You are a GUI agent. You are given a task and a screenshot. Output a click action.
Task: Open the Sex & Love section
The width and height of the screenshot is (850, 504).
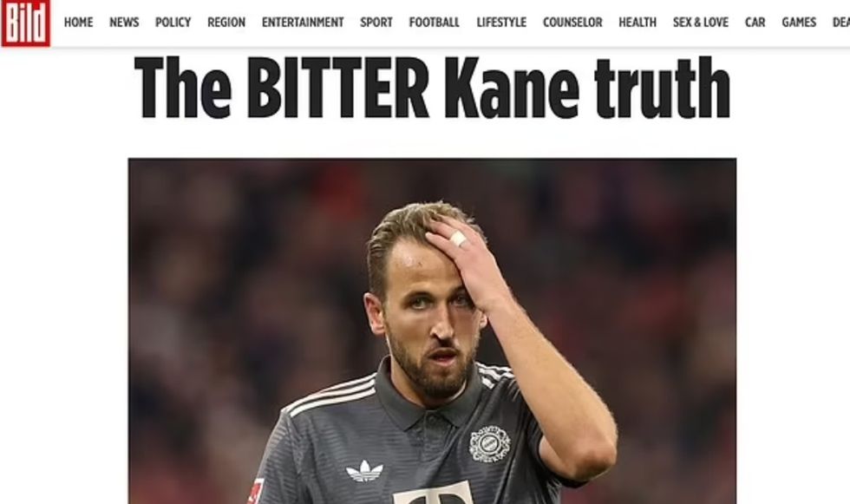[701, 23]
